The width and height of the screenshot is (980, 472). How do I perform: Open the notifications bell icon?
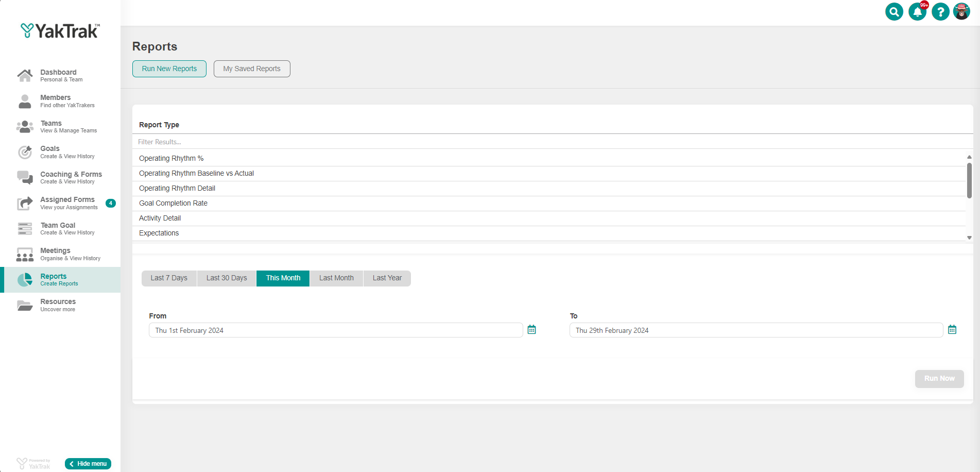tap(917, 11)
